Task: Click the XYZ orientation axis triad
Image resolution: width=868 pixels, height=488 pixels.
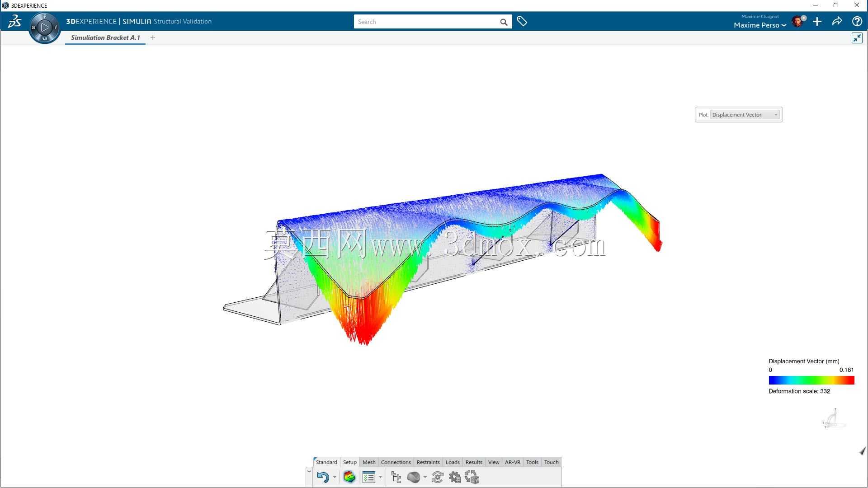Action: [834, 419]
